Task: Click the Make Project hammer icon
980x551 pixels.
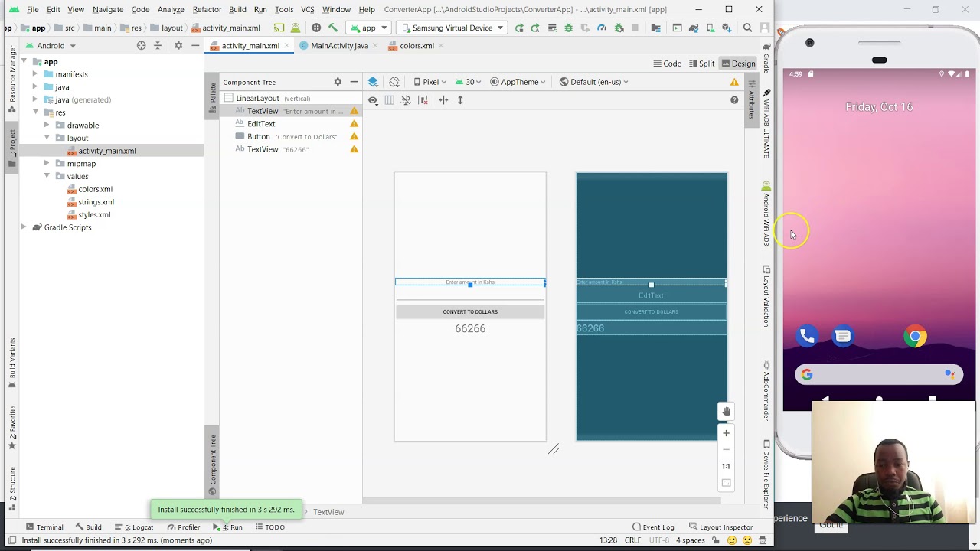Action: (333, 28)
